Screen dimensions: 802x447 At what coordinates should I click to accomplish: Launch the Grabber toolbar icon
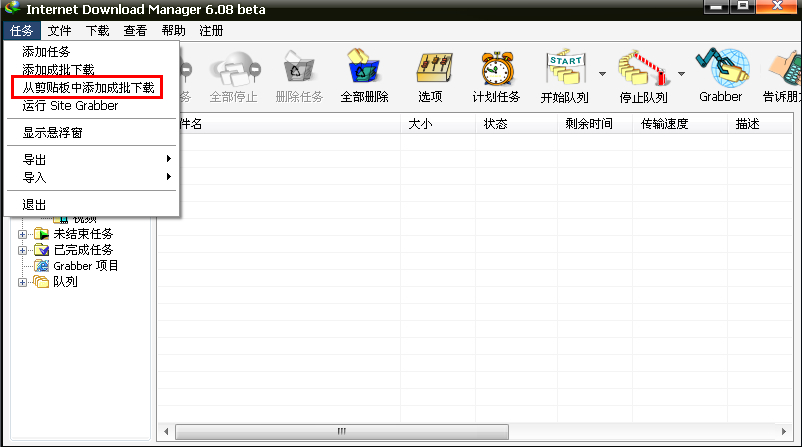[x=721, y=77]
